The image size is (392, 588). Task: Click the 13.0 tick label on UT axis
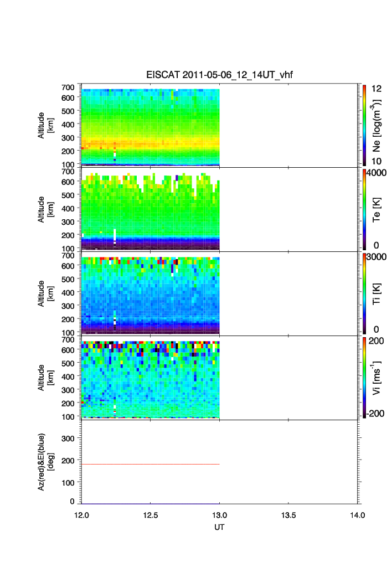[x=219, y=515]
